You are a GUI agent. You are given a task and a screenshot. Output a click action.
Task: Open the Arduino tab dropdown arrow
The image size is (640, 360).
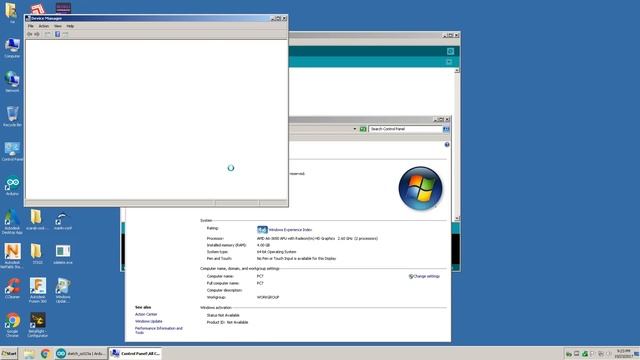(449, 62)
